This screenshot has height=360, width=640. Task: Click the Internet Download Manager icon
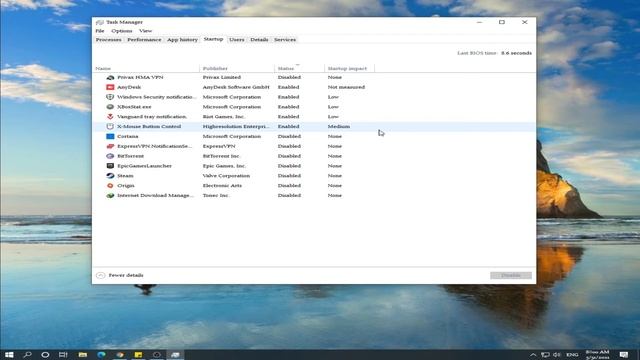(x=110, y=195)
